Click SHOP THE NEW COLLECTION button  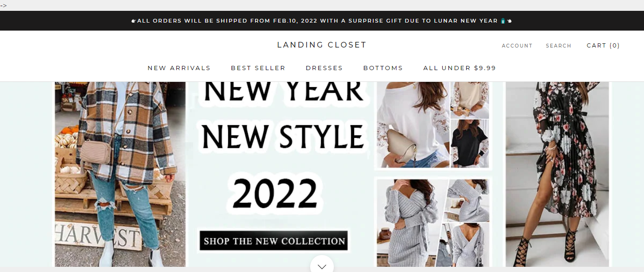(273, 241)
